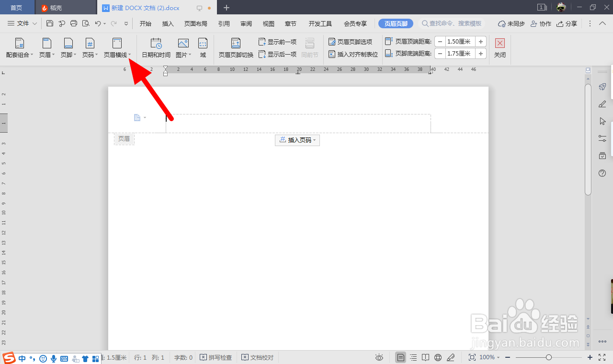Undo the last action
The height and width of the screenshot is (364, 613).
(98, 23)
